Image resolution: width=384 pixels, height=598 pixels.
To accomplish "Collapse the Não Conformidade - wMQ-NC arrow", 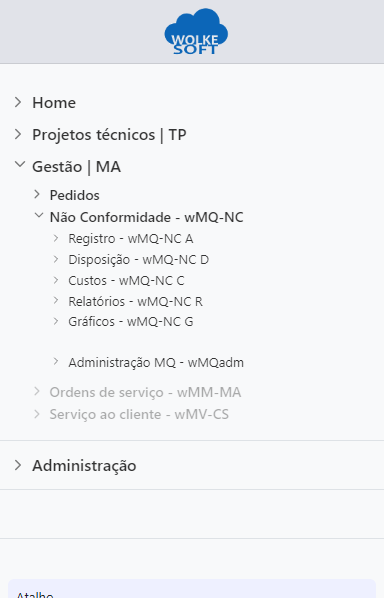I will click(x=39, y=215).
